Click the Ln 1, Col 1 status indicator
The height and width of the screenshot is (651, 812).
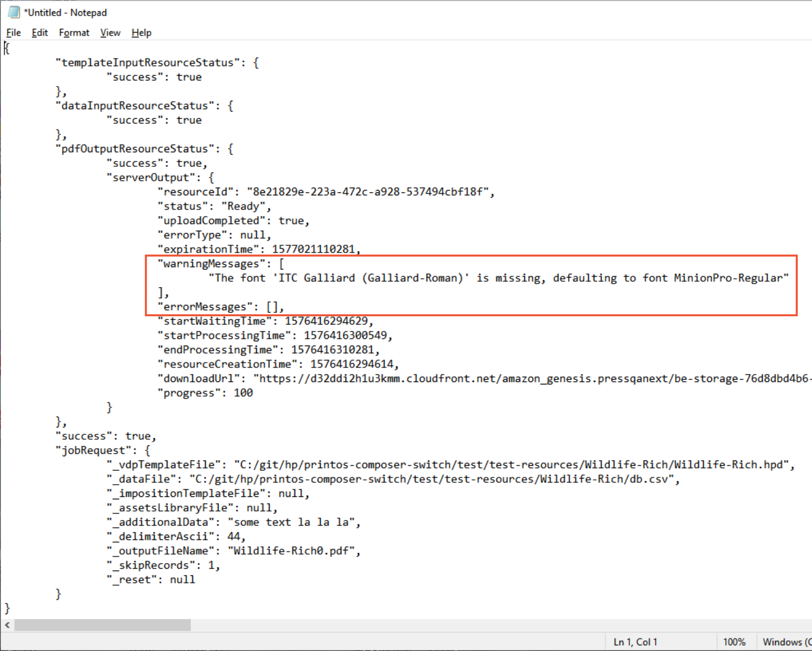(x=635, y=642)
